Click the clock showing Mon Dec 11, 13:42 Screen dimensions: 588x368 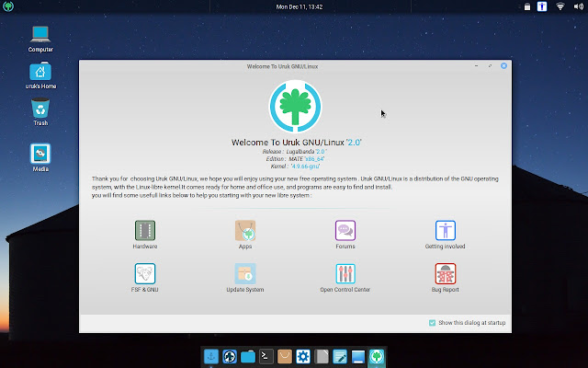(x=300, y=6)
